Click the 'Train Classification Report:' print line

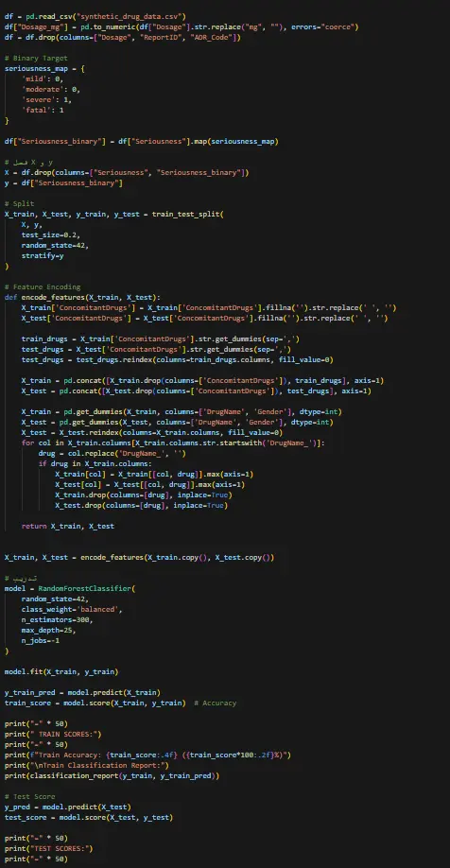(x=89, y=766)
